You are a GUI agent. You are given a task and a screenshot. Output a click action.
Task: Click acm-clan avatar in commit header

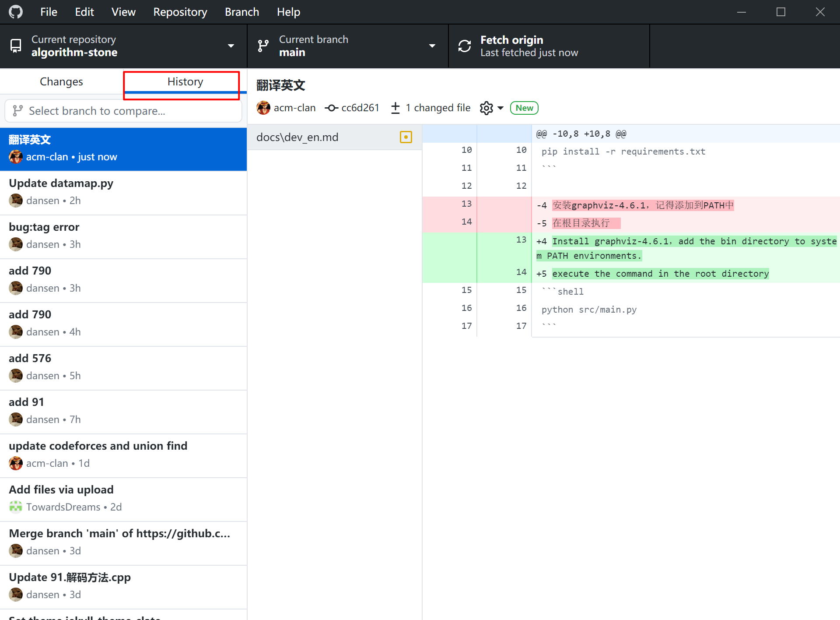[263, 108]
